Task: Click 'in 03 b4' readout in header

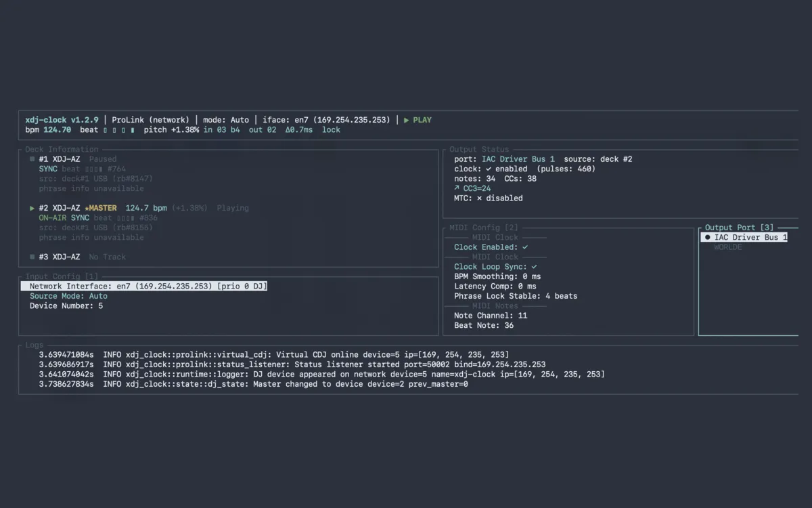Action: [x=221, y=130]
